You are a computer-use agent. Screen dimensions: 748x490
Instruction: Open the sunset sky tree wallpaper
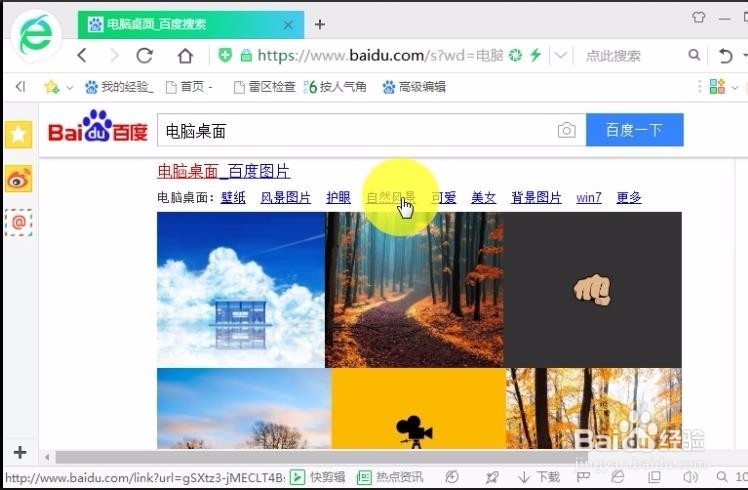[x=244, y=408]
